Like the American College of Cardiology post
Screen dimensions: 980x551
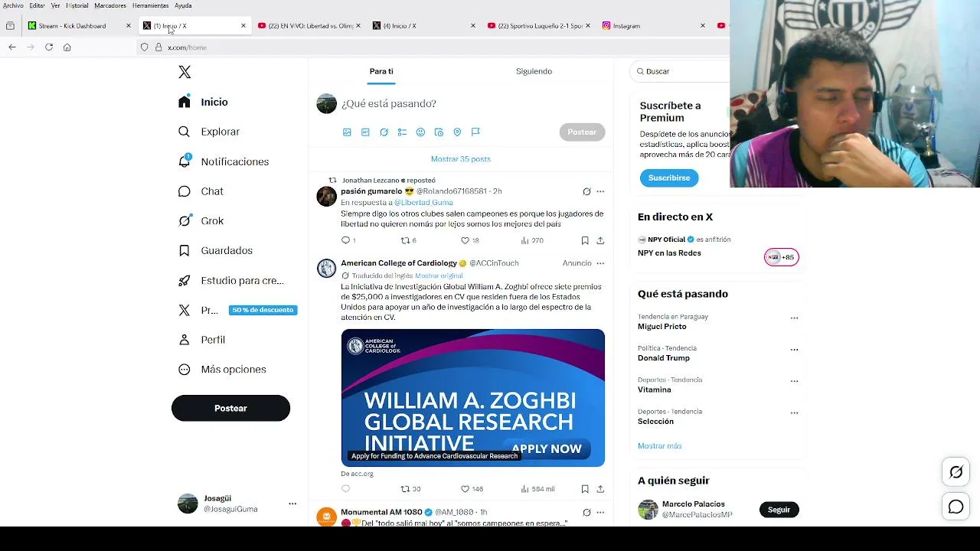465,489
